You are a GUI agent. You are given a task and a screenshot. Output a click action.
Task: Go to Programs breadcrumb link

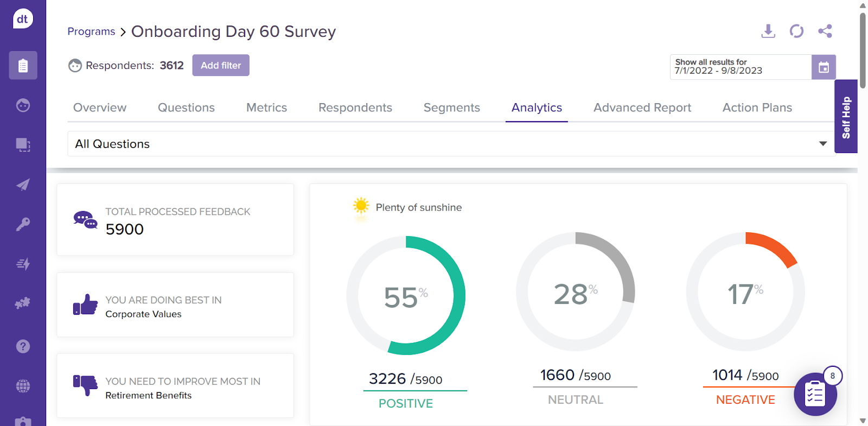(x=91, y=31)
